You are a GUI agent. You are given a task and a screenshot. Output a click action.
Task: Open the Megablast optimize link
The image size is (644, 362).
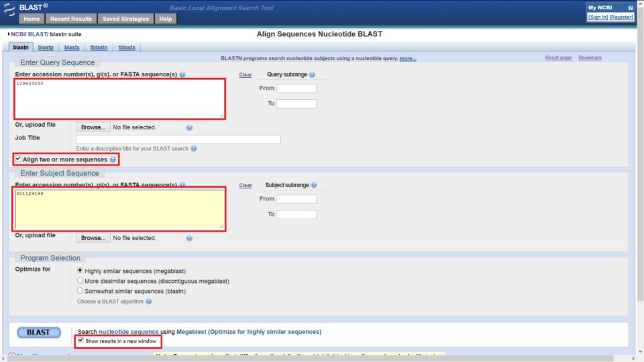coord(249,332)
